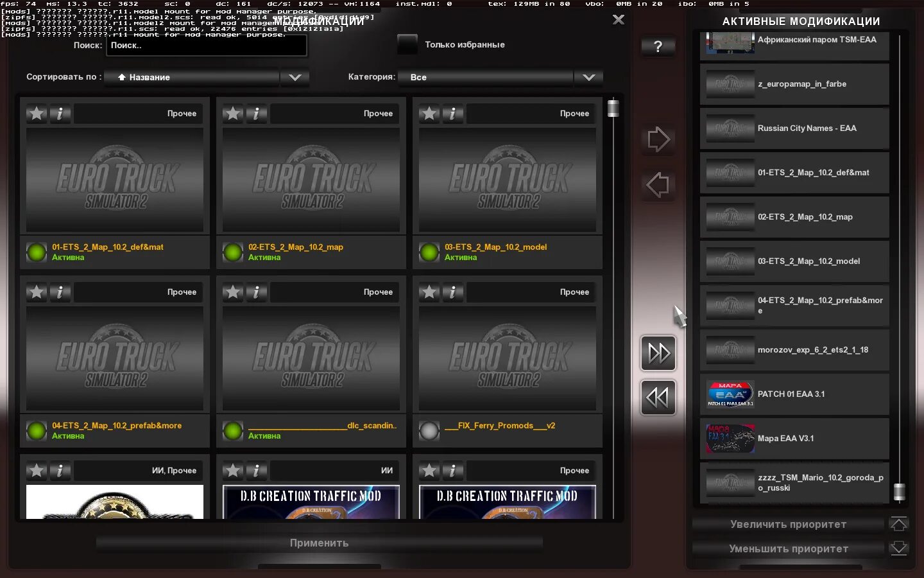924x578 pixels.
Task: Toggle active status of 03-ETS_2_Map_10.2_model
Action: (429, 252)
